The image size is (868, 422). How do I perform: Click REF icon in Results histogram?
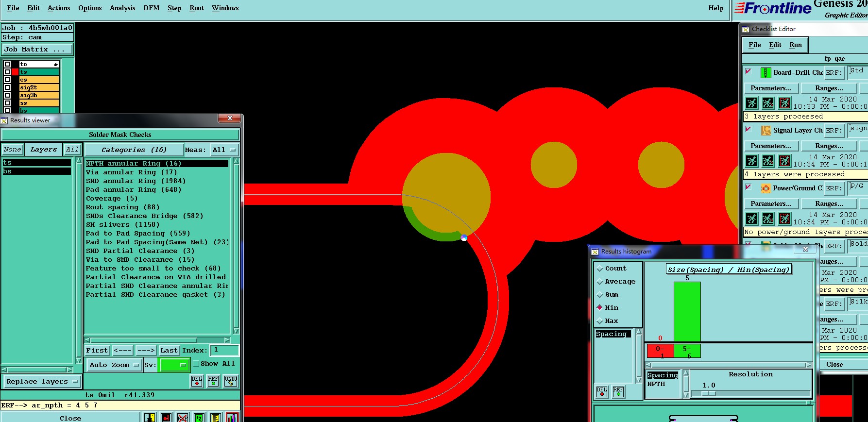pyautogui.click(x=618, y=391)
